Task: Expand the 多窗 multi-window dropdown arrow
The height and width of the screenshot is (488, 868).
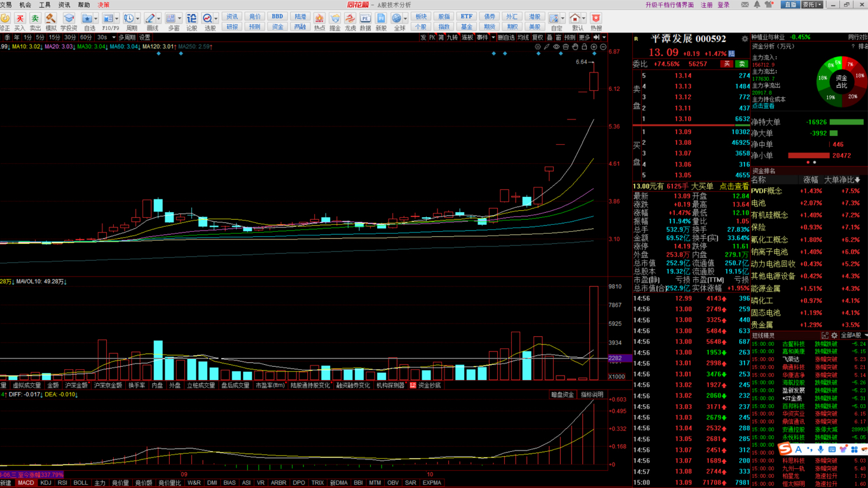Action: (180, 18)
